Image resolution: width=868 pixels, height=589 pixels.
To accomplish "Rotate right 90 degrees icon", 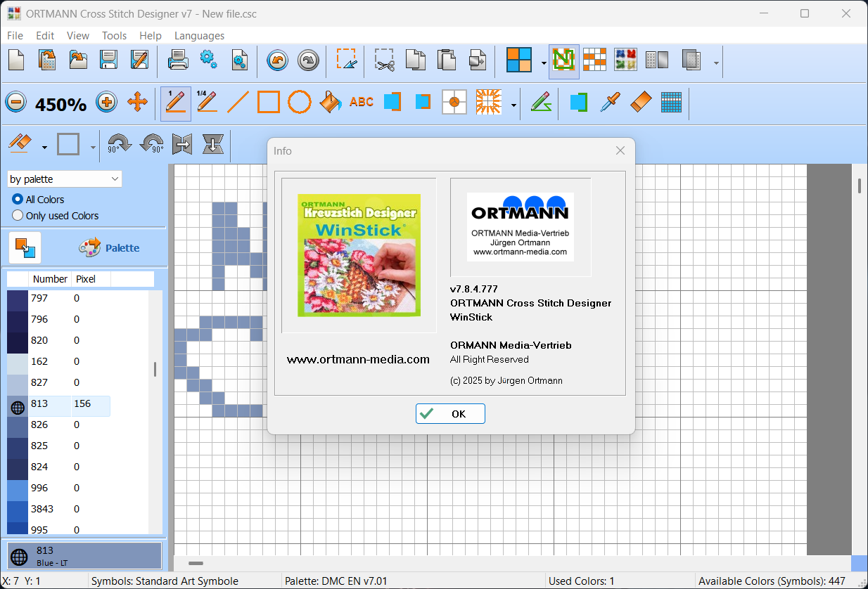I will 118,145.
